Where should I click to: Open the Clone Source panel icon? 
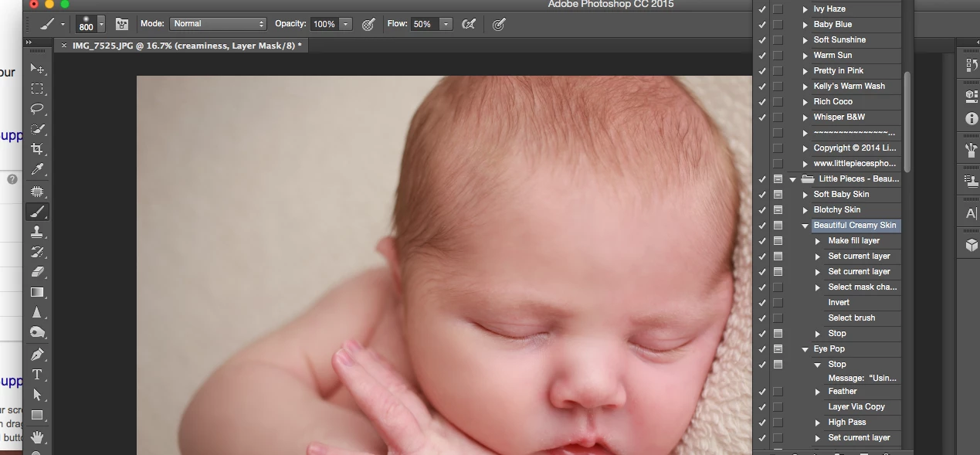click(x=972, y=182)
